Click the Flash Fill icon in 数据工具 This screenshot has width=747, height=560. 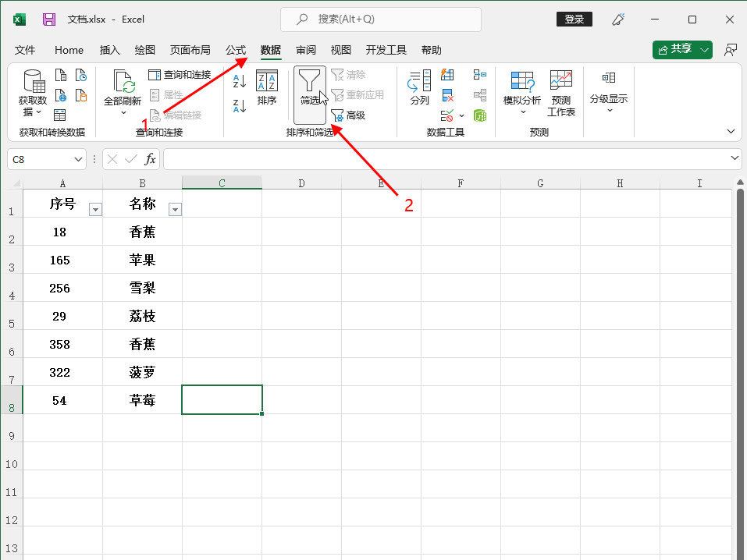447,75
